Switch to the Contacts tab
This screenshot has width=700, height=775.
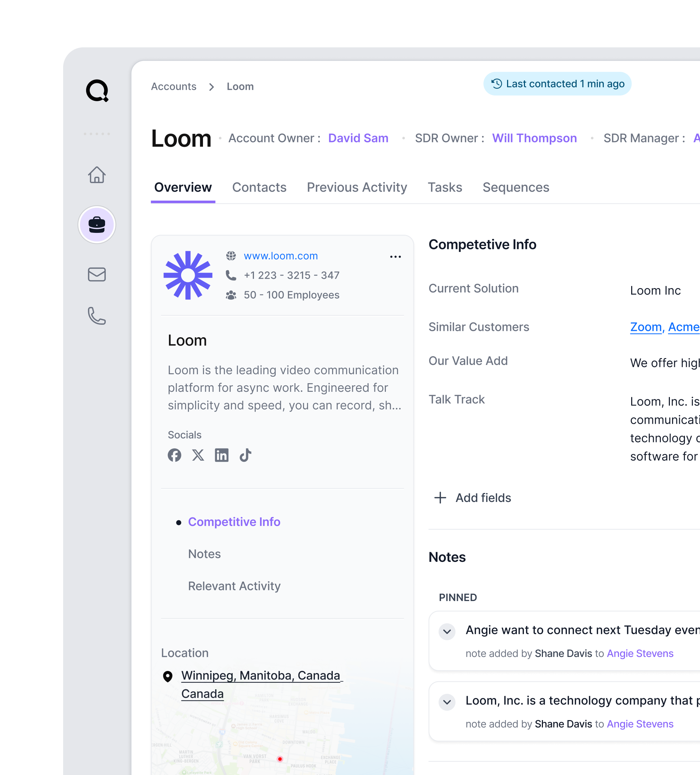pyautogui.click(x=259, y=187)
